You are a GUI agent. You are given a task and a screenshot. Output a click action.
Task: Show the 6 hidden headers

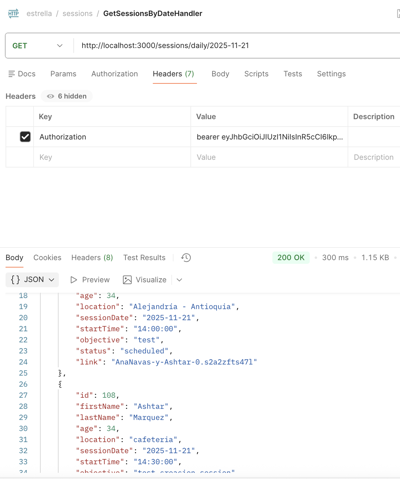[67, 96]
